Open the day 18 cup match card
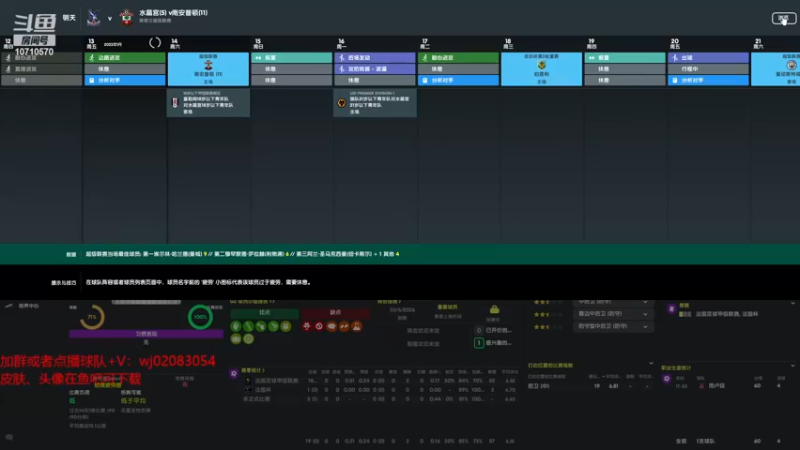The height and width of the screenshot is (450, 800). click(541, 69)
